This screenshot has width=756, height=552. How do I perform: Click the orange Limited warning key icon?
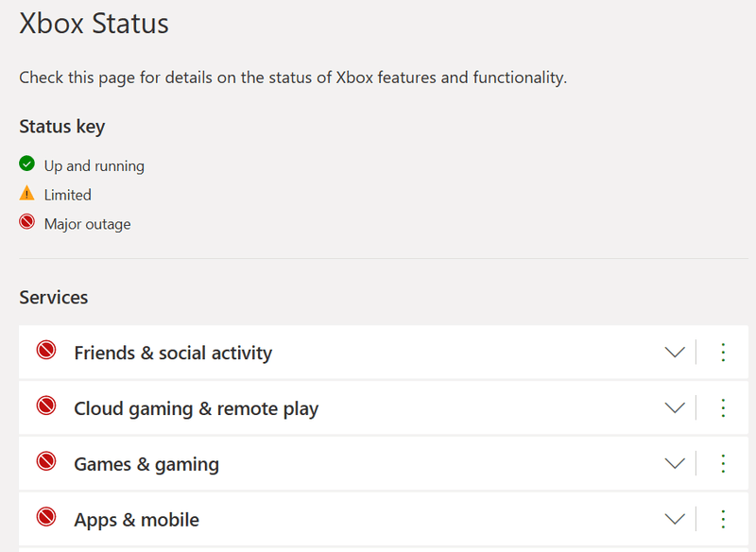(x=26, y=194)
